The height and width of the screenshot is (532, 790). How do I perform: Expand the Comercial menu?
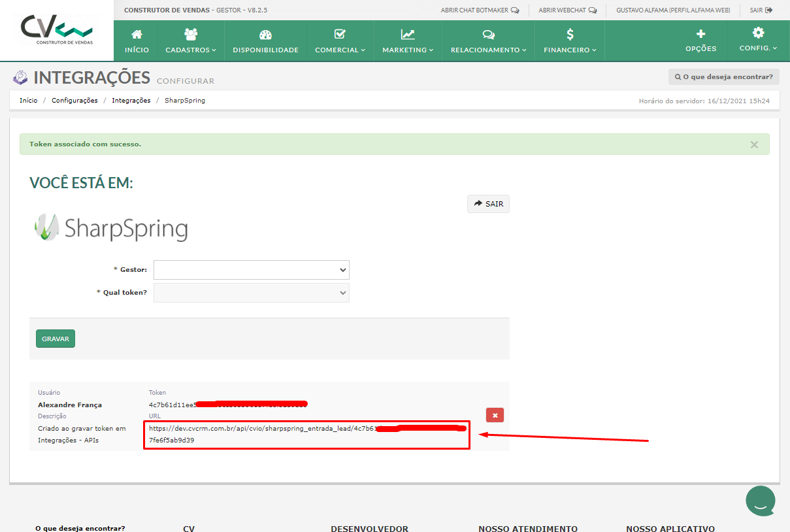(340, 41)
